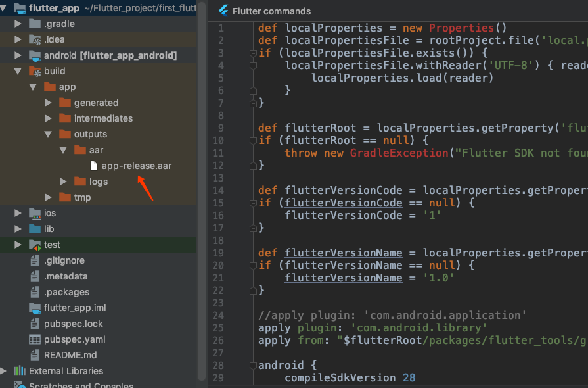Screen dimensions: 588x388
Task: Click the flutter_app.iml module icon
Action: tap(35, 308)
